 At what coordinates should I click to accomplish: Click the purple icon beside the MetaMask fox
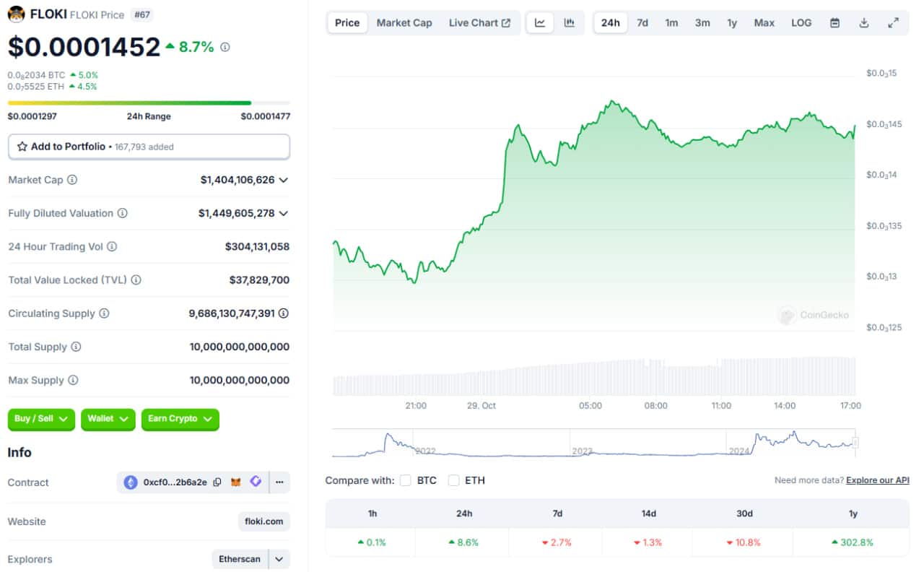pos(256,482)
